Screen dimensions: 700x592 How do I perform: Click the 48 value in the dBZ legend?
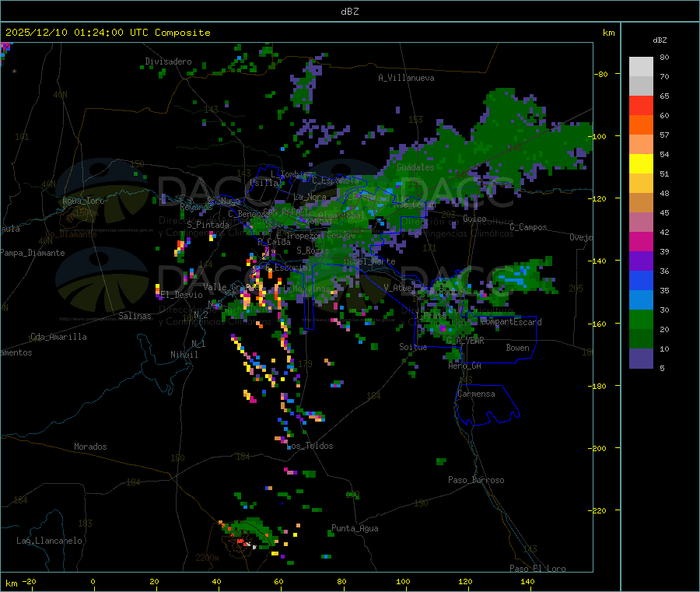coord(664,194)
